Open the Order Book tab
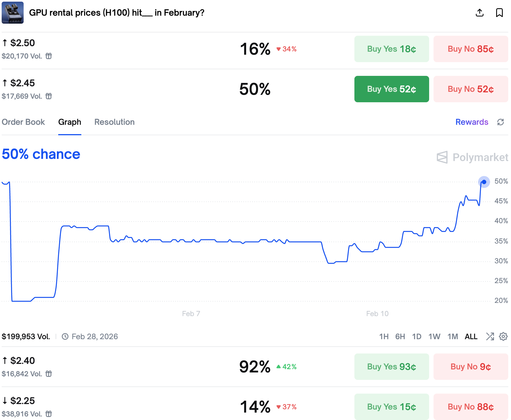The width and height of the screenshot is (511, 420). (x=23, y=122)
